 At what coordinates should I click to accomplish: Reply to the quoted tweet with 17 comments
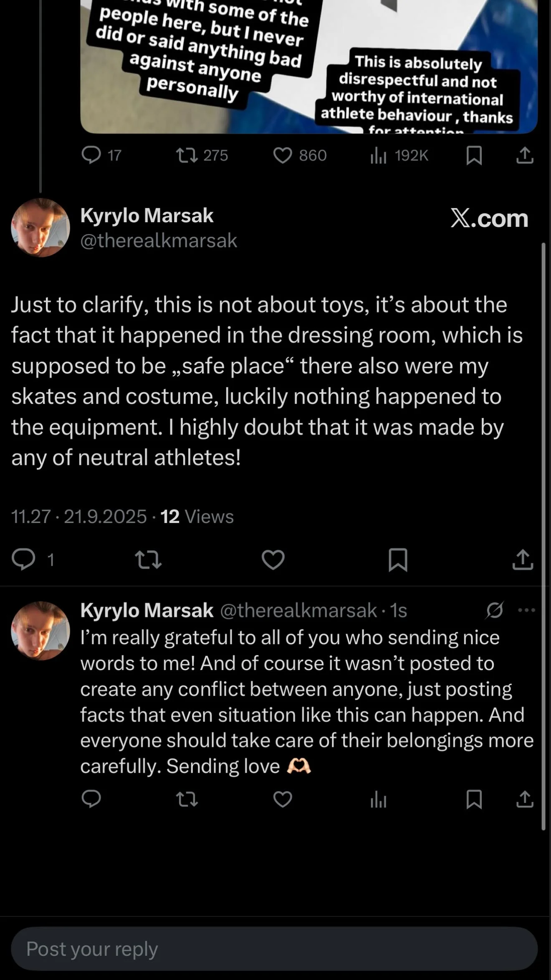[x=91, y=155]
